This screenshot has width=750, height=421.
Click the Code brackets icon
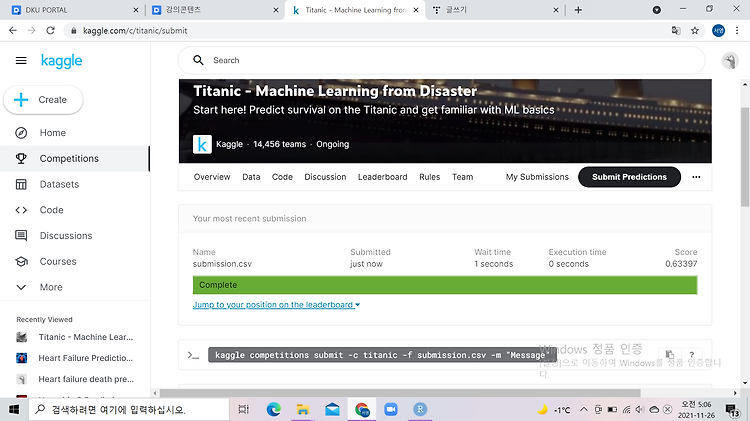tap(21, 210)
